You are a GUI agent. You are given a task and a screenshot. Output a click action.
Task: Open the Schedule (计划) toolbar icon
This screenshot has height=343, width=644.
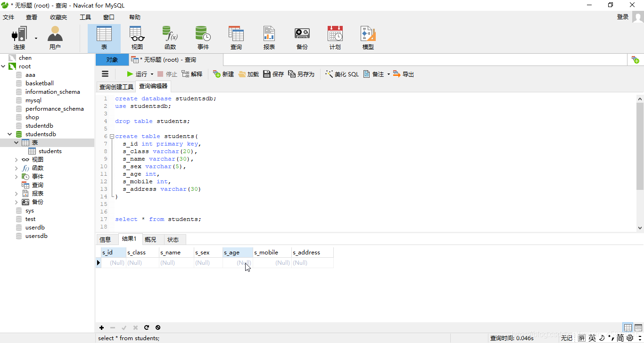click(335, 38)
